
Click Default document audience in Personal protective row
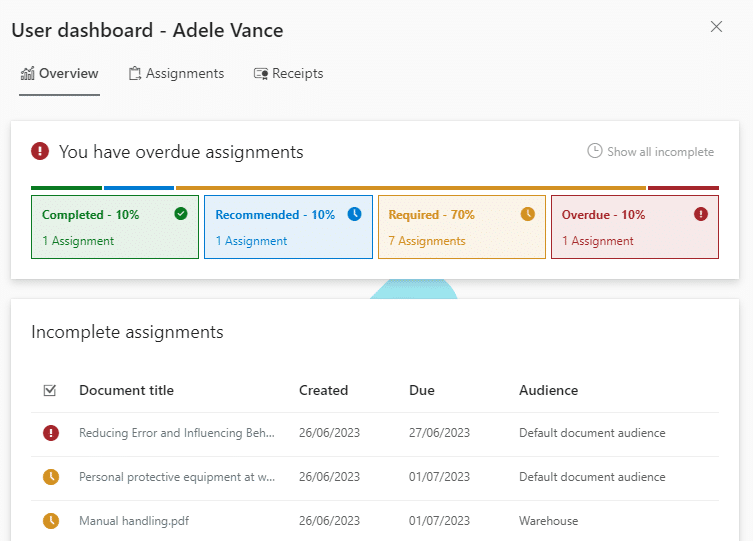tap(592, 477)
